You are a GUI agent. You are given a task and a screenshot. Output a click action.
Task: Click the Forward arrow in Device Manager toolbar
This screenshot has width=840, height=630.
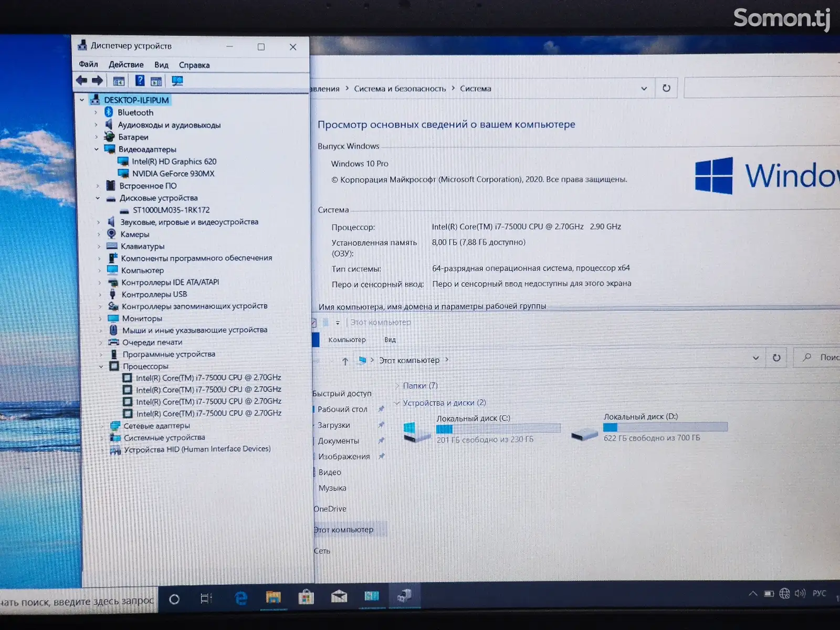(98, 80)
